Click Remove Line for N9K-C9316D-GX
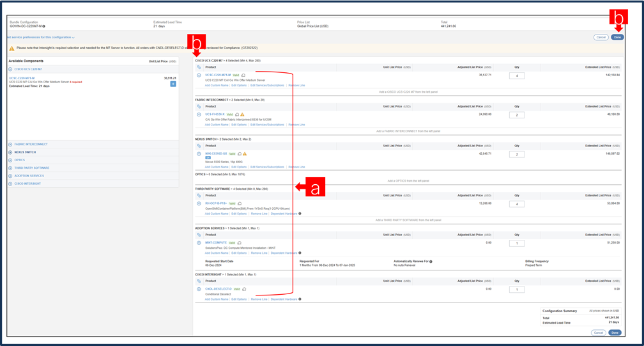The image size is (644, 346). (296, 168)
